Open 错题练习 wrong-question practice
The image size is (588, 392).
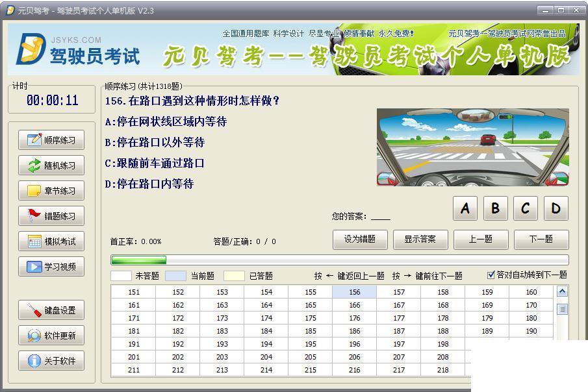tap(51, 216)
